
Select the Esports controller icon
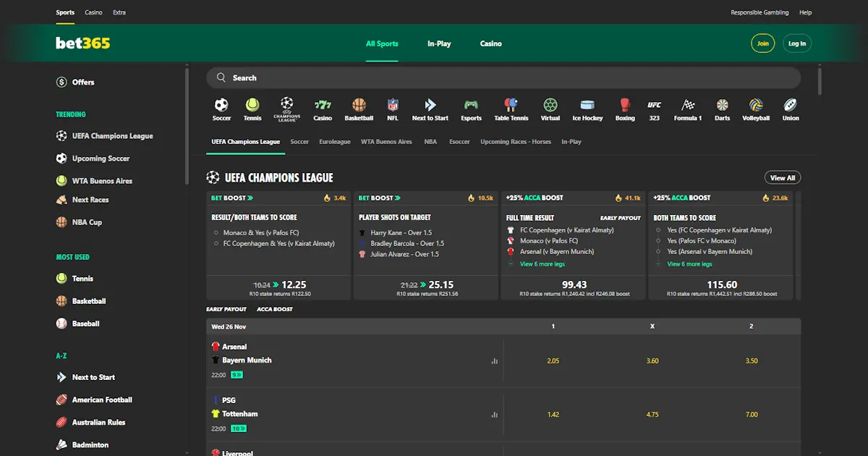click(471, 107)
